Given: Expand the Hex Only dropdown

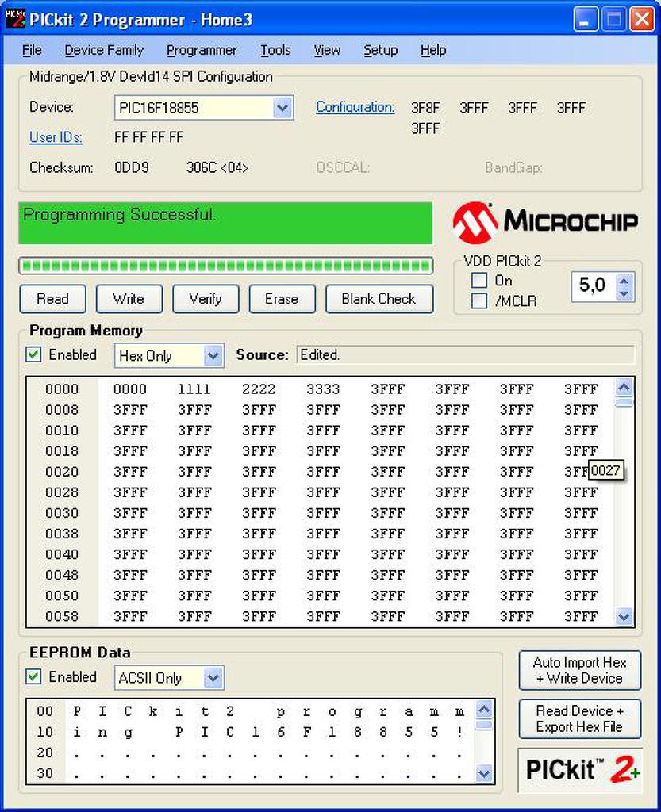Looking at the screenshot, I should click(x=213, y=356).
